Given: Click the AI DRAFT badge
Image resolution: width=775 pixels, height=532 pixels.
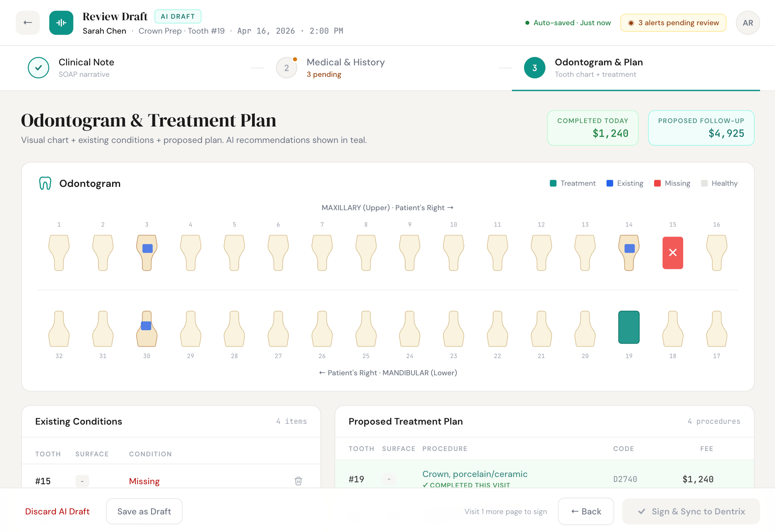Looking at the screenshot, I should (178, 16).
